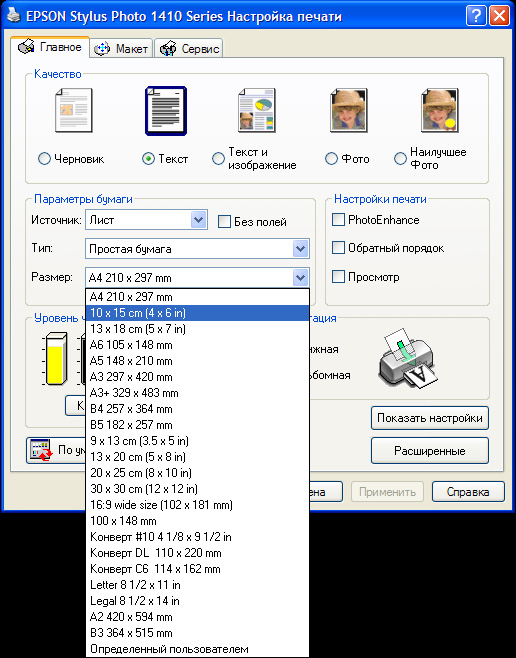Click the Справка button
Screen dimensions: 516x658
click(468, 492)
